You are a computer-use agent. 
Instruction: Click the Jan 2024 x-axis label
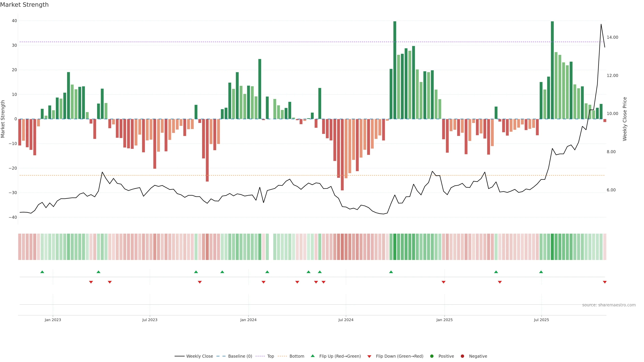[x=248, y=320]
